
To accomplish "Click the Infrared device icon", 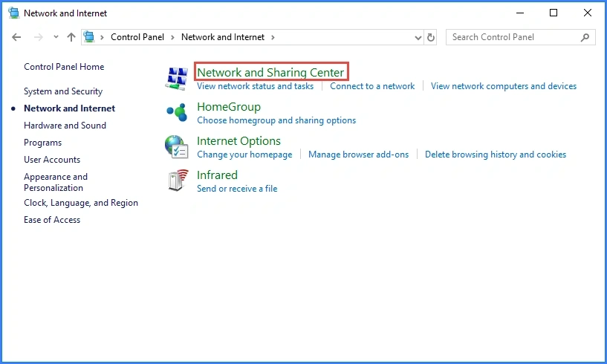I will (x=178, y=180).
